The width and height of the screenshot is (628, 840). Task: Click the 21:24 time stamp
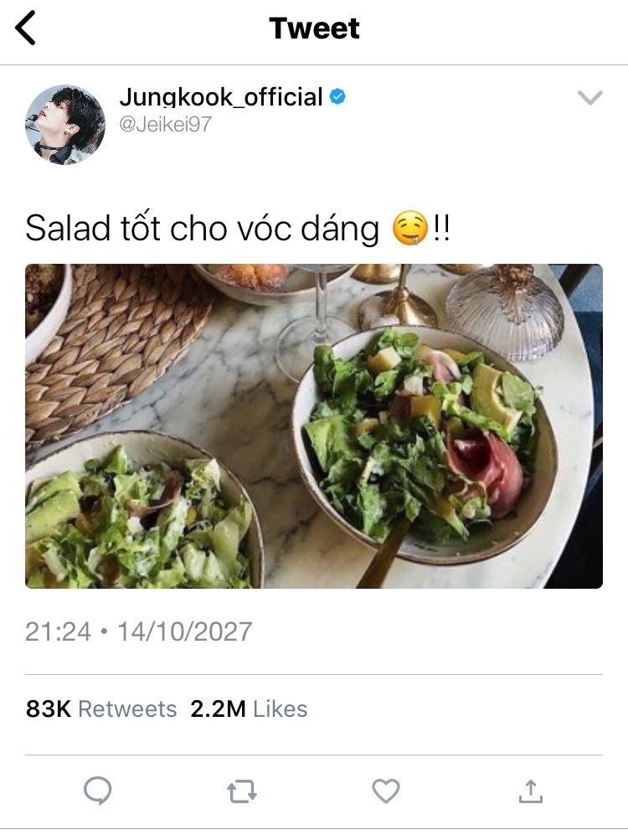[59, 631]
